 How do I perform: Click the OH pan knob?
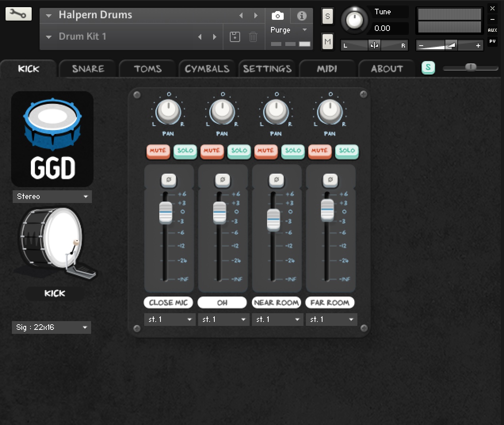click(x=222, y=111)
